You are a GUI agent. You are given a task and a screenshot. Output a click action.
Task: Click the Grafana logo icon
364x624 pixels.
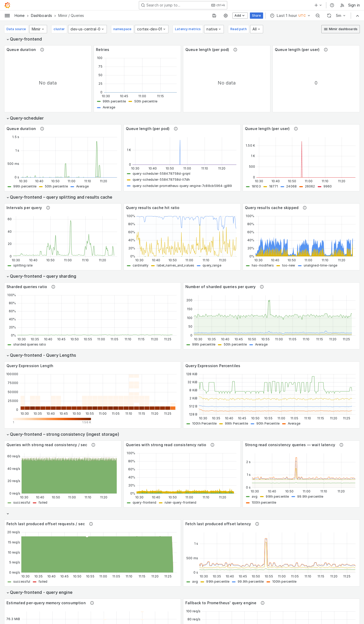[x=7, y=5]
